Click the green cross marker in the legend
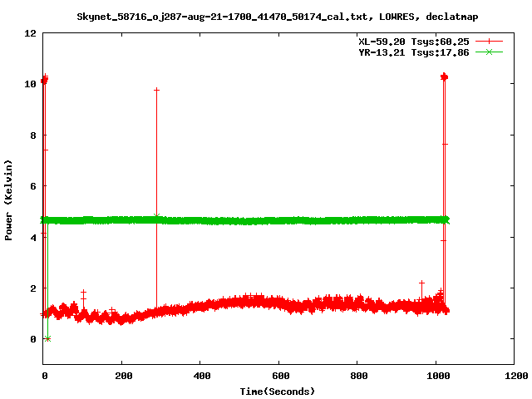Screen dimensions: 532x399 [x=489, y=52]
